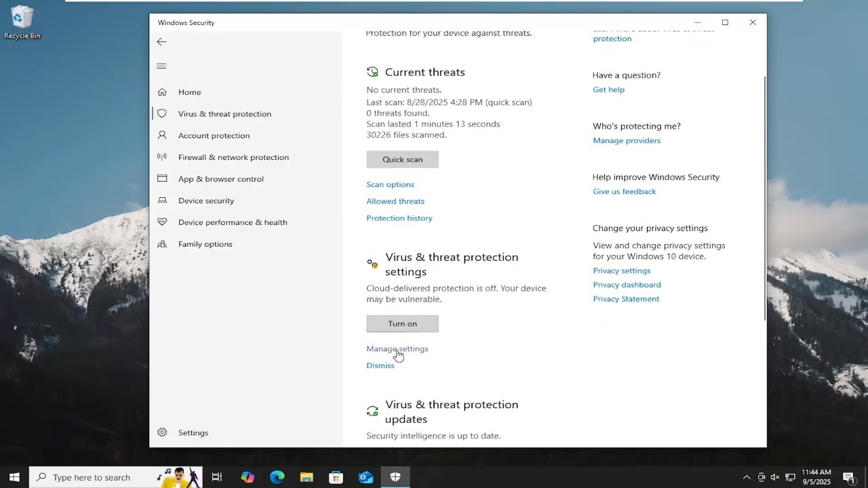This screenshot has height=488, width=868.
Task: Click the muted volume icon in the tray
Action: click(775, 477)
